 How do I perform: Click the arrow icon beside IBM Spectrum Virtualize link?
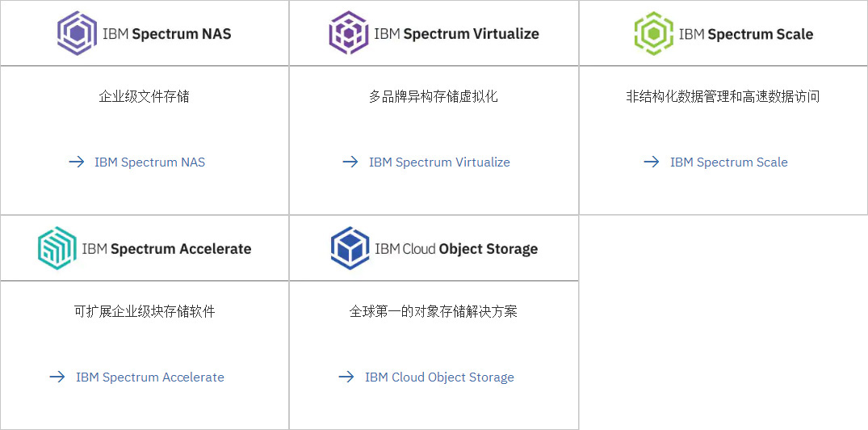pyautogui.click(x=350, y=162)
